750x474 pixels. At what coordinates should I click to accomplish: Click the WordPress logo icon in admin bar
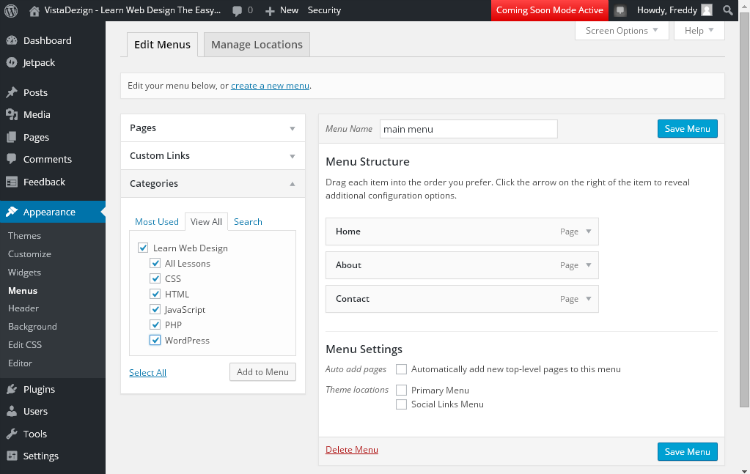[11, 10]
